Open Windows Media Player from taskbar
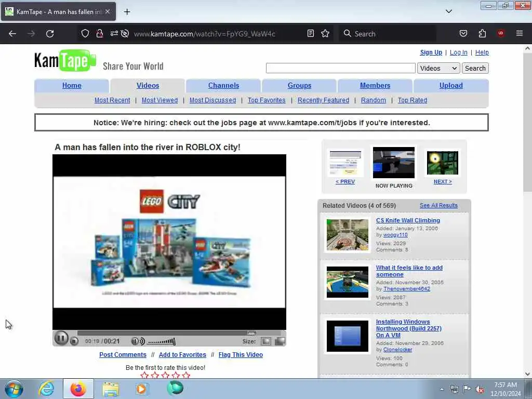 click(142, 389)
